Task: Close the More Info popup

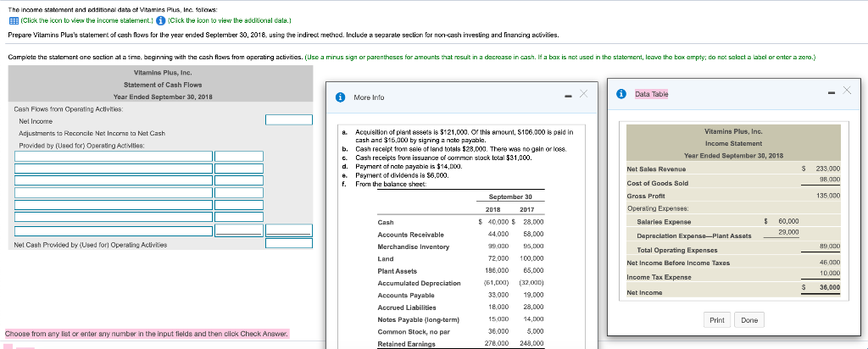Action: (x=582, y=95)
